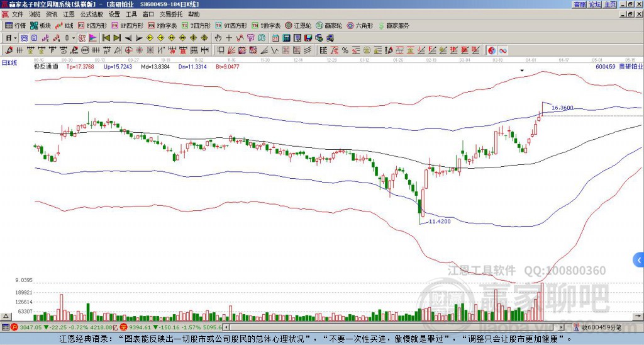Click the calendar 21 icon

pyautogui.click(x=275, y=38)
